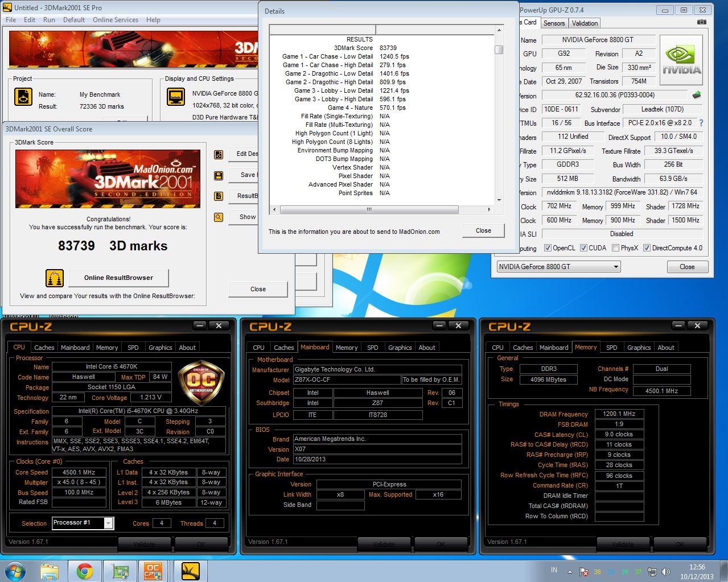Close the 3DMark2001 Overall Score dialog
The height and width of the screenshot is (582, 728).
tap(258, 289)
